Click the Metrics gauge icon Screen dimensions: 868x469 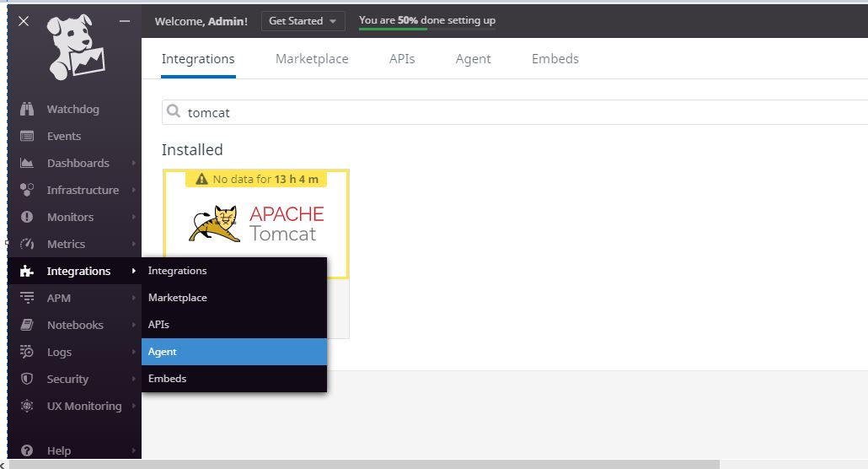(x=27, y=244)
